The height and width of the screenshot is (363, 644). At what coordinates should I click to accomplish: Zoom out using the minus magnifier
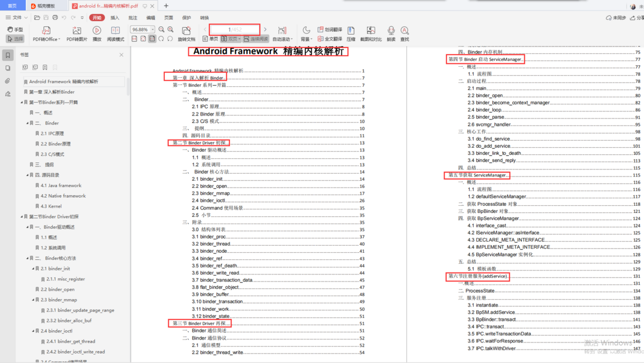tap(161, 29)
